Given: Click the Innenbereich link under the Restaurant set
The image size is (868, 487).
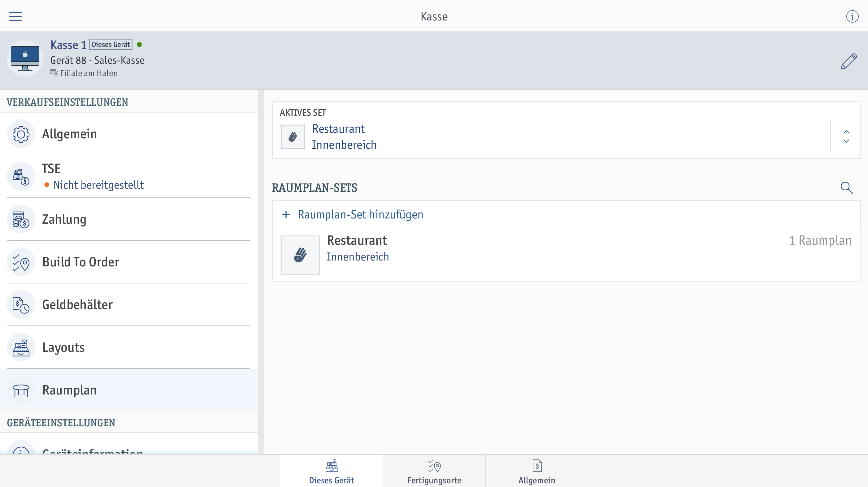Looking at the screenshot, I should [358, 257].
